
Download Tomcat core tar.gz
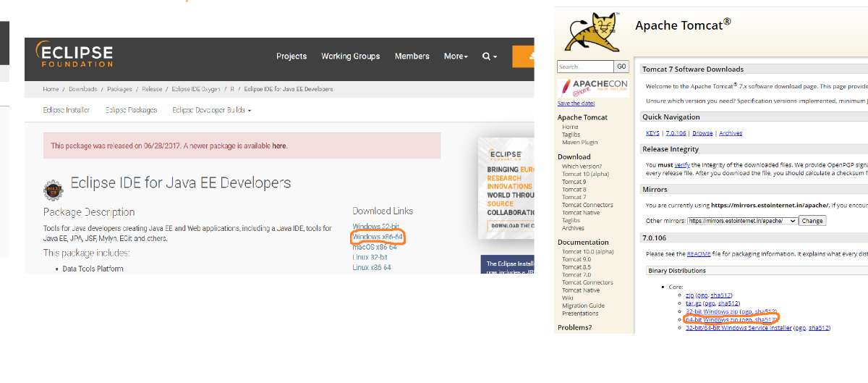(x=694, y=303)
